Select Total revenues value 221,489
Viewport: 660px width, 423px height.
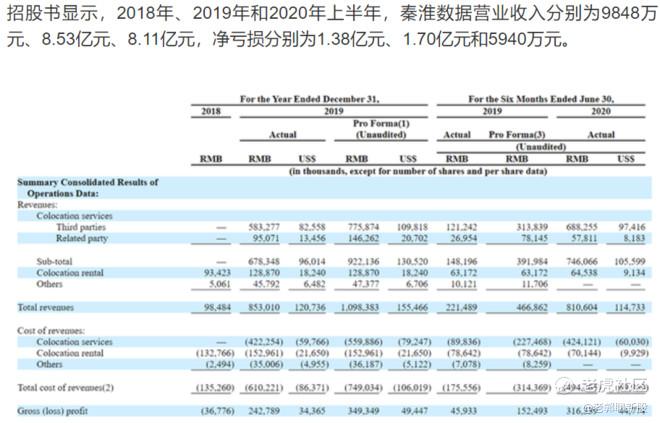click(461, 308)
